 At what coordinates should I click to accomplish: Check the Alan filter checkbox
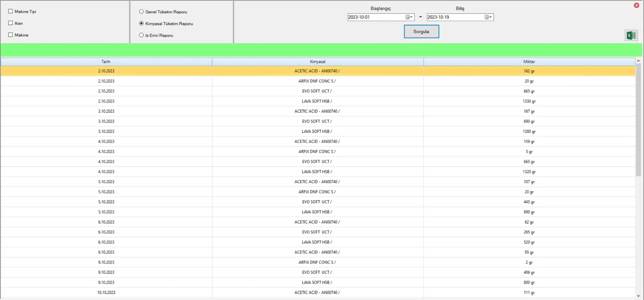click(x=11, y=23)
